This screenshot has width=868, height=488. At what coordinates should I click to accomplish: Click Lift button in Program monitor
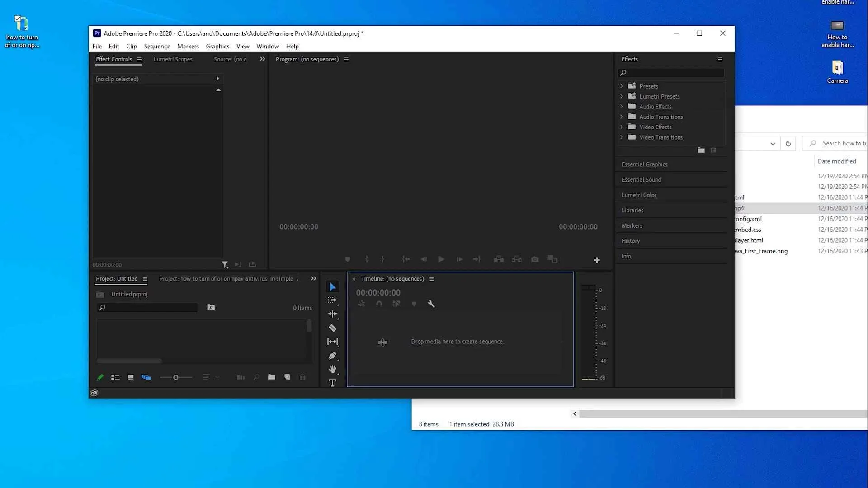point(499,259)
